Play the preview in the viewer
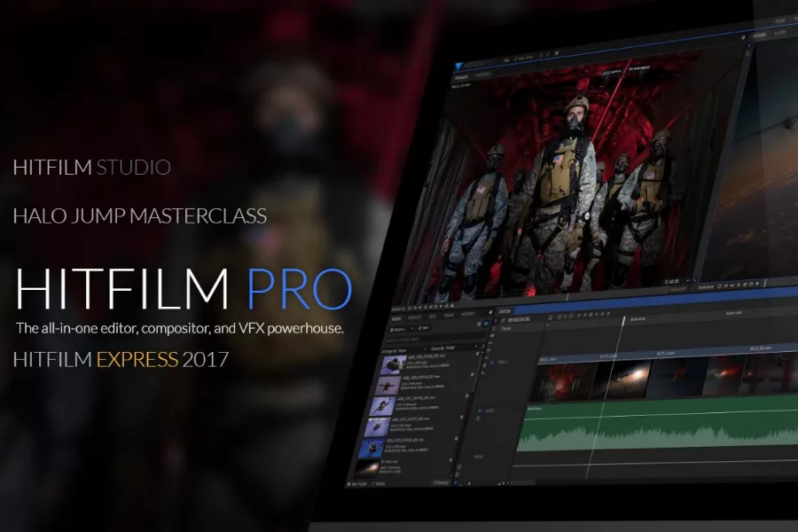798x532 pixels. tap(757, 284)
